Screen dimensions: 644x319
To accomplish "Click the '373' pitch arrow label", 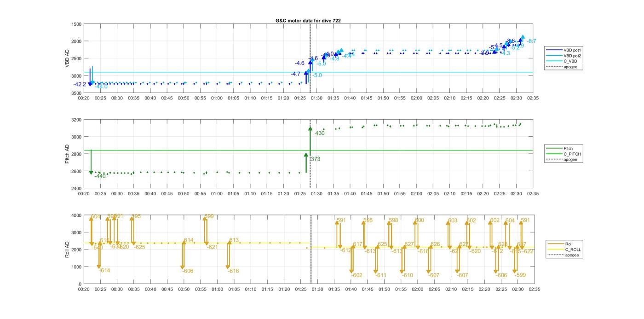I will point(316,159).
